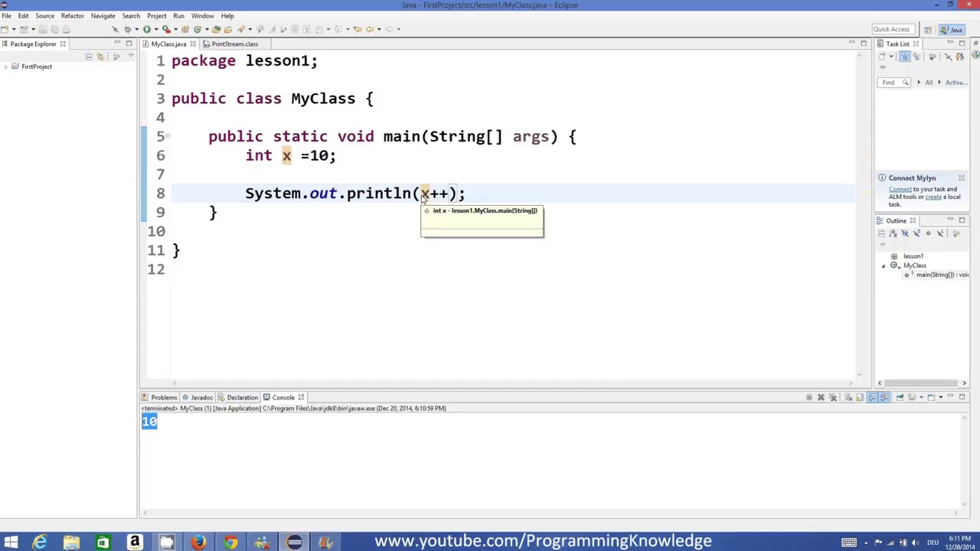This screenshot has height=551, width=980.
Task: Open the Outline view menu triangle
Action: (x=883, y=245)
